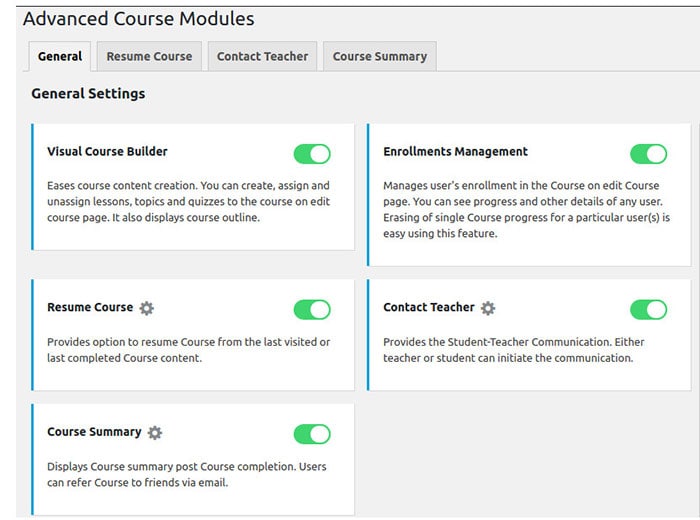700x520 pixels.
Task: Turn off Enrollments Management switch
Action: (x=648, y=154)
